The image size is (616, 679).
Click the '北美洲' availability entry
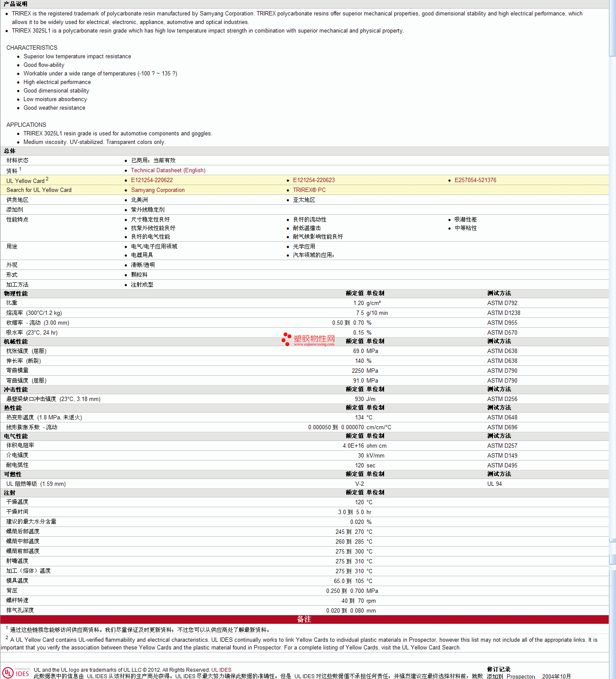pos(139,200)
